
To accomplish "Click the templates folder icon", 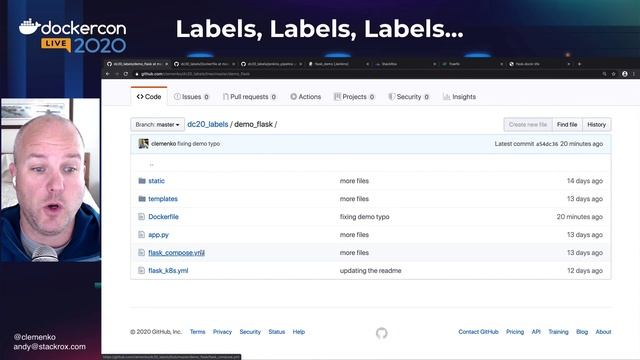I will [x=142, y=198].
